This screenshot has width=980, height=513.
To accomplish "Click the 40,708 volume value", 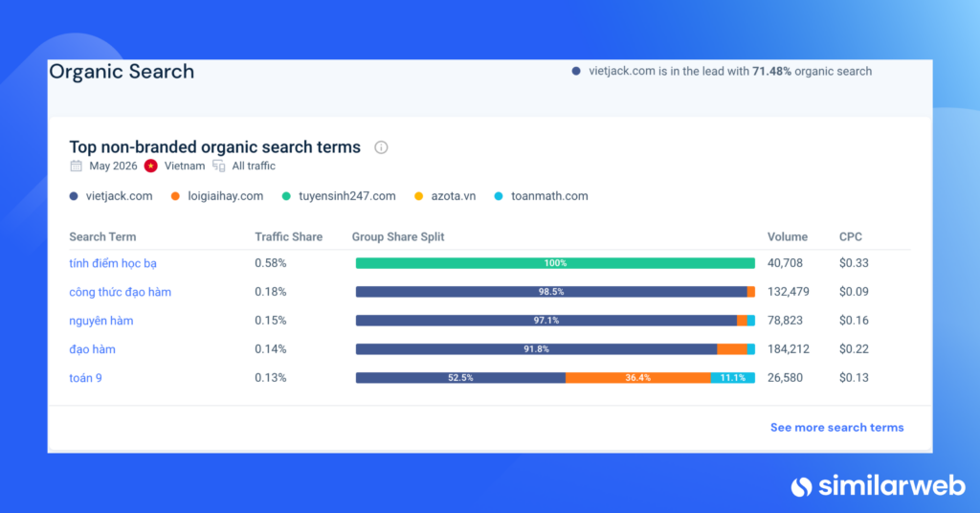I will (x=785, y=264).
